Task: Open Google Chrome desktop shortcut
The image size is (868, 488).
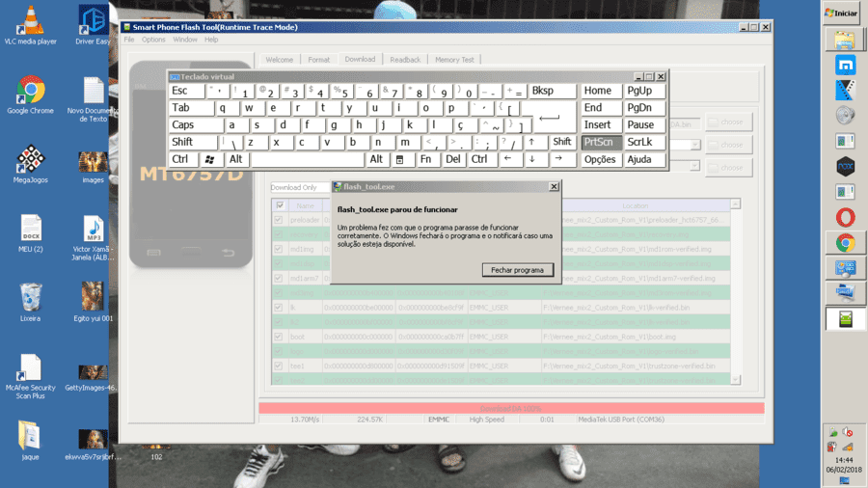Action: pyautogui.click(x=31, y=95)
